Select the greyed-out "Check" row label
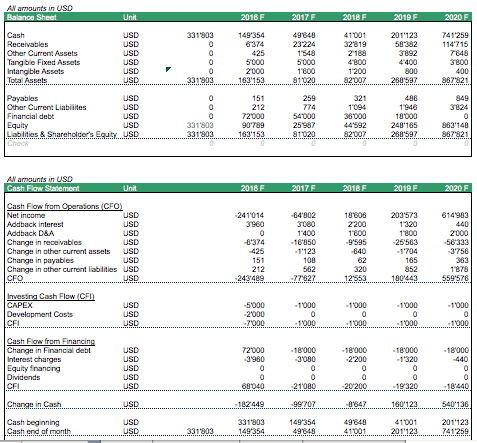 pyautogui.click(x=18, y=143)
